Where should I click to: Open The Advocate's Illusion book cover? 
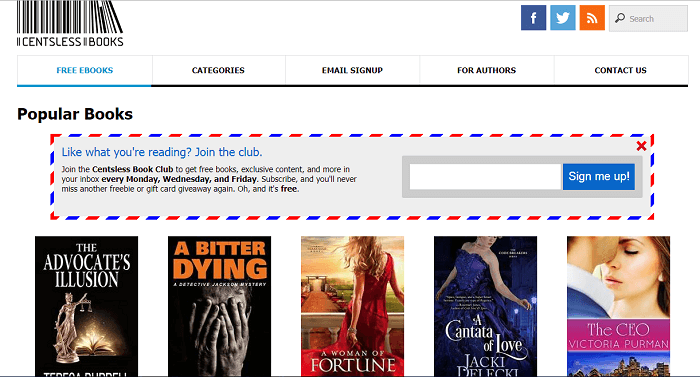pos(87,306)
